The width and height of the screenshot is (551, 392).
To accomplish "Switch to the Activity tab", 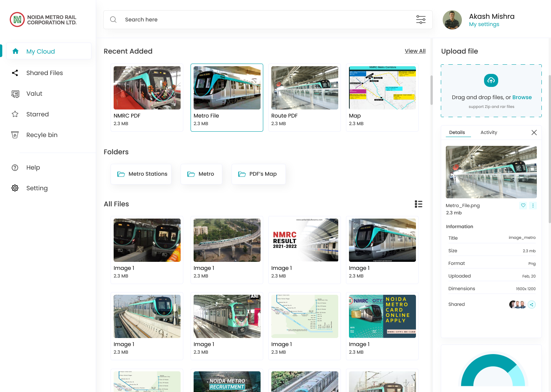I will click(x=489, y=132).
